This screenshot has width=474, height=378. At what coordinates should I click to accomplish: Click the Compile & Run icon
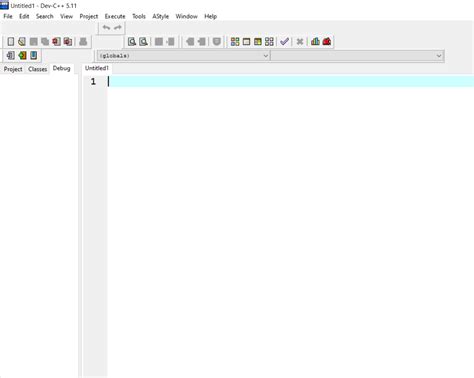258,42
